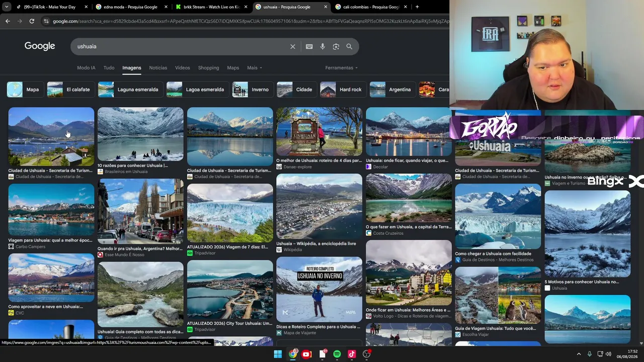This screenshot has width=644, height=362.
Task: Go back to the previous page
Action: coord(8,21)
